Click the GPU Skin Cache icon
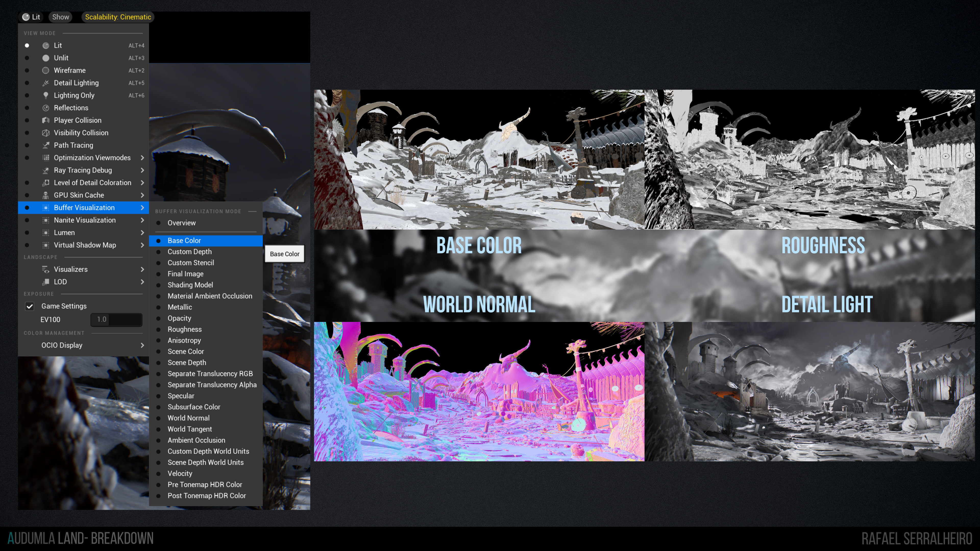Screen dimensions: 980x551 [46, 195]
